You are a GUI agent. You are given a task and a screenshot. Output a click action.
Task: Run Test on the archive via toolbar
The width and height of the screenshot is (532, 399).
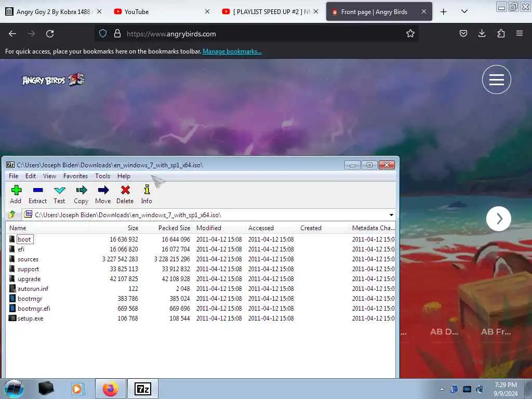[x=59, y=194]
